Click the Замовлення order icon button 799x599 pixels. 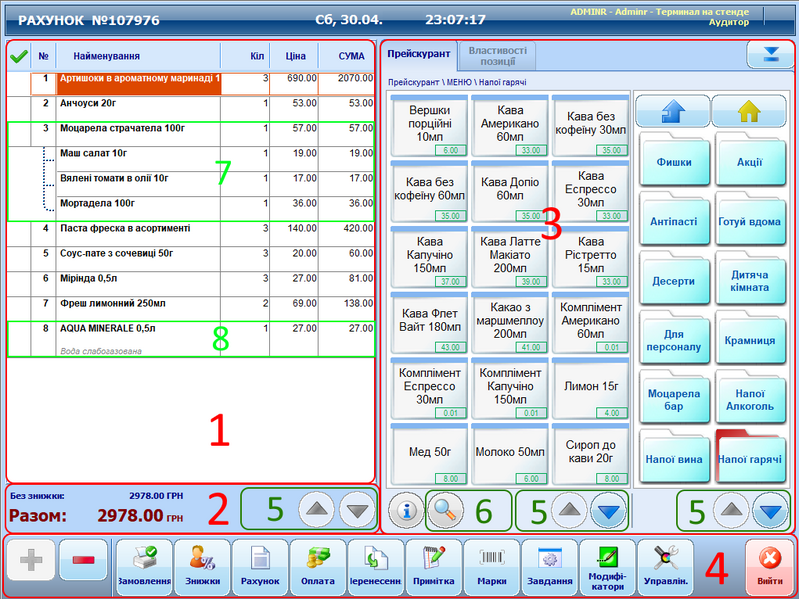pos(143,565)
